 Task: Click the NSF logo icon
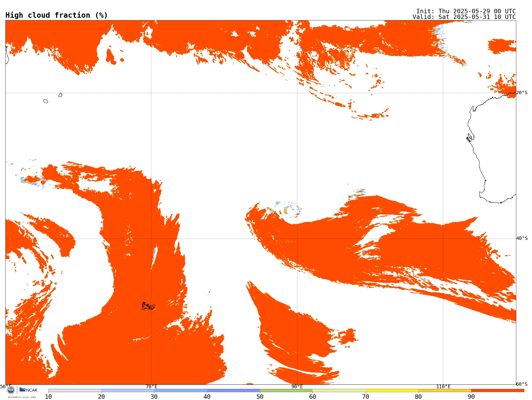coord(11,390)
